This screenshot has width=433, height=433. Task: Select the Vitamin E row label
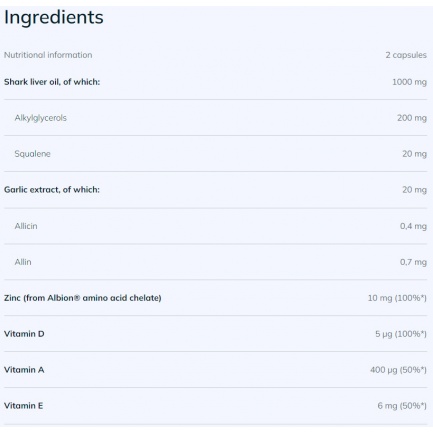(x=24, y=406)
